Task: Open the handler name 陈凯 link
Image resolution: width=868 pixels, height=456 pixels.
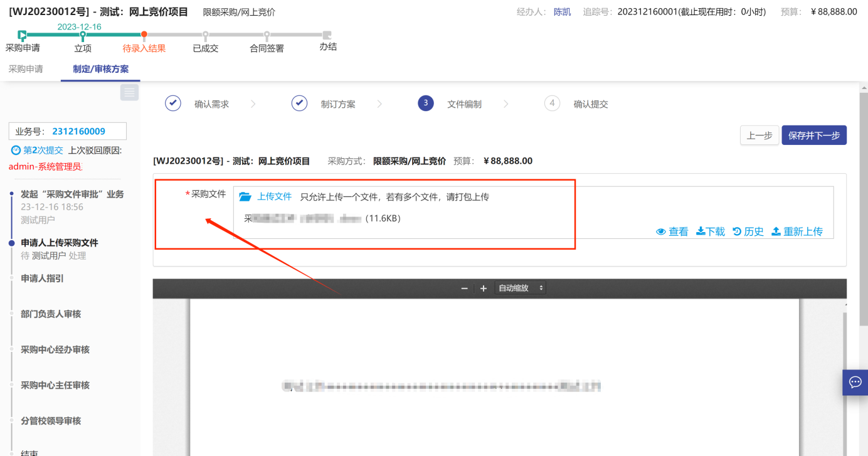Action: [x=562, y=12]
